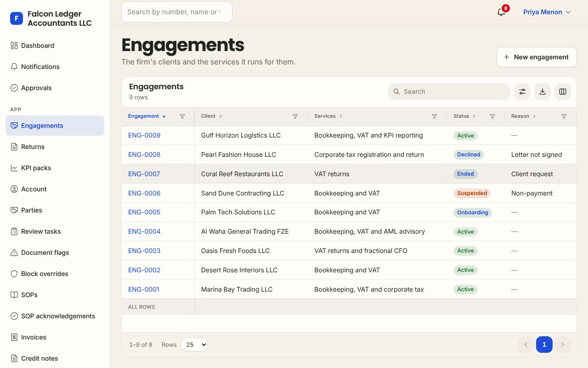
Task: Filter the Client column
Action: [x=295, y=116]
